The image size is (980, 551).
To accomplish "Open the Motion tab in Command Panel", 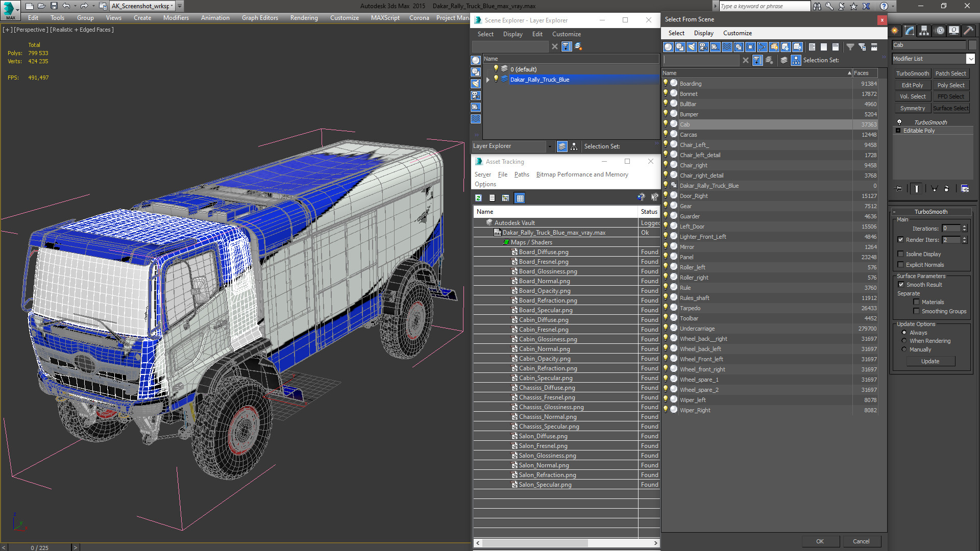I will (939, 31).
